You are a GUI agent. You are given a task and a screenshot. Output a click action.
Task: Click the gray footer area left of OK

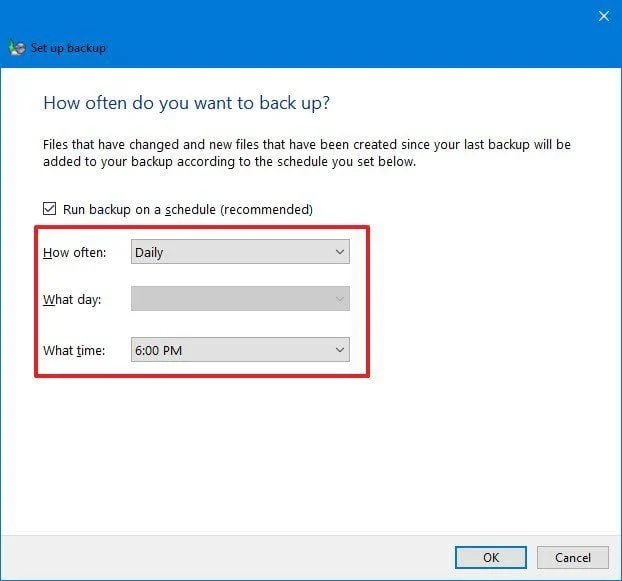(x=220, y=556)
